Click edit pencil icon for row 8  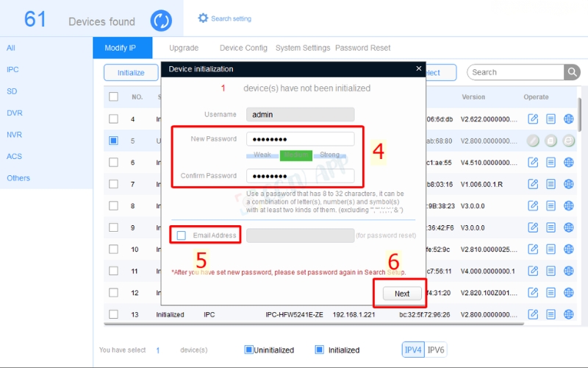click(x=533, y=206)
